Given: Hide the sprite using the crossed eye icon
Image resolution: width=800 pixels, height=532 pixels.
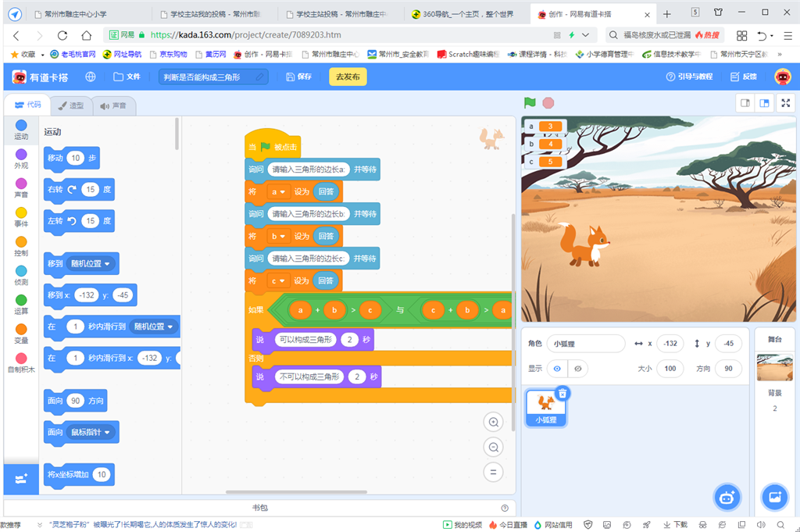Looking at the screenshot, I should point(577,368).
